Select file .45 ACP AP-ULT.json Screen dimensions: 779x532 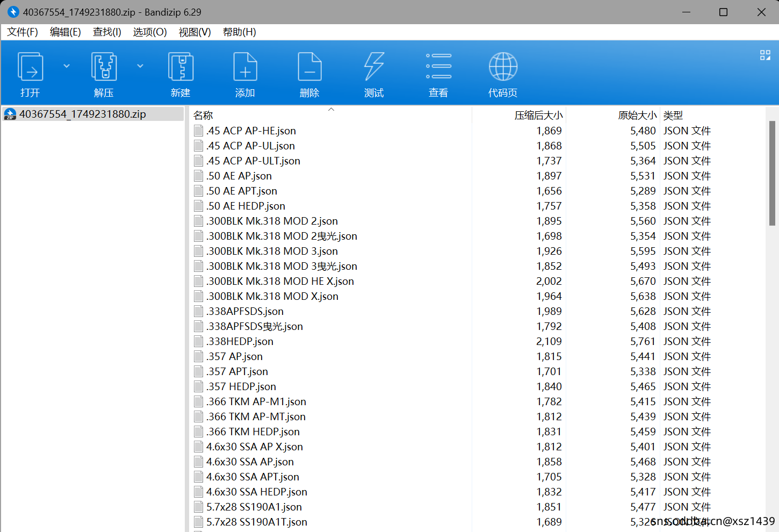[253, 161]
